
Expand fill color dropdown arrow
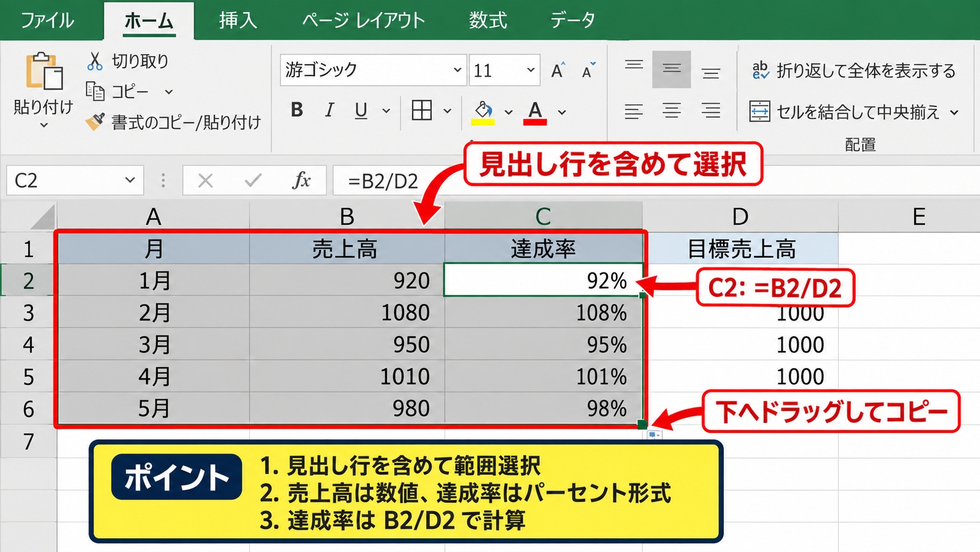[508, 111]
